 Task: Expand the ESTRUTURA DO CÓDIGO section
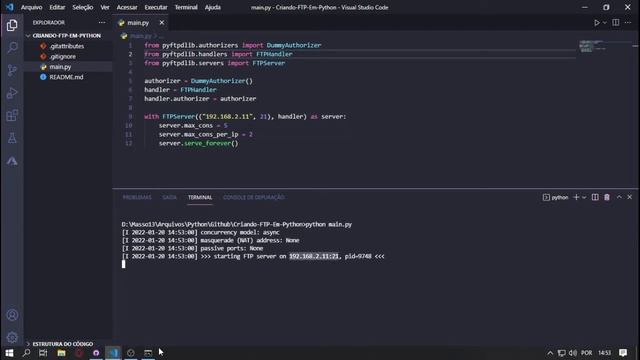point(63,344)
